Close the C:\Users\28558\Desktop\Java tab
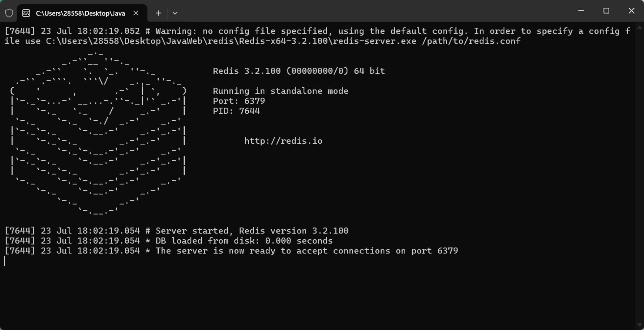Viewport: 644px width, 330px height. 136,13
